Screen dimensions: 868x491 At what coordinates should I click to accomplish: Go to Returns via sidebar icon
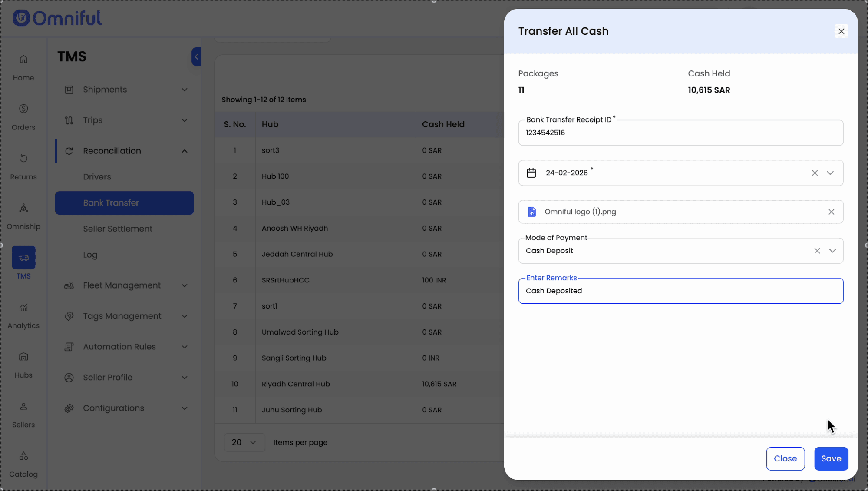coord(23,158)
